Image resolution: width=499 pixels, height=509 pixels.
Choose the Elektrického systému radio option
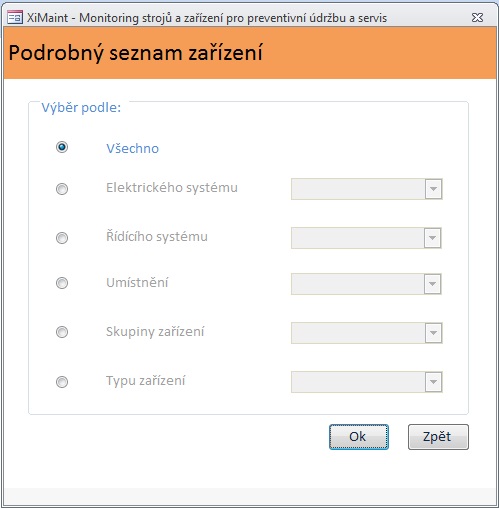pyautogui.click(x=62, y=189)
